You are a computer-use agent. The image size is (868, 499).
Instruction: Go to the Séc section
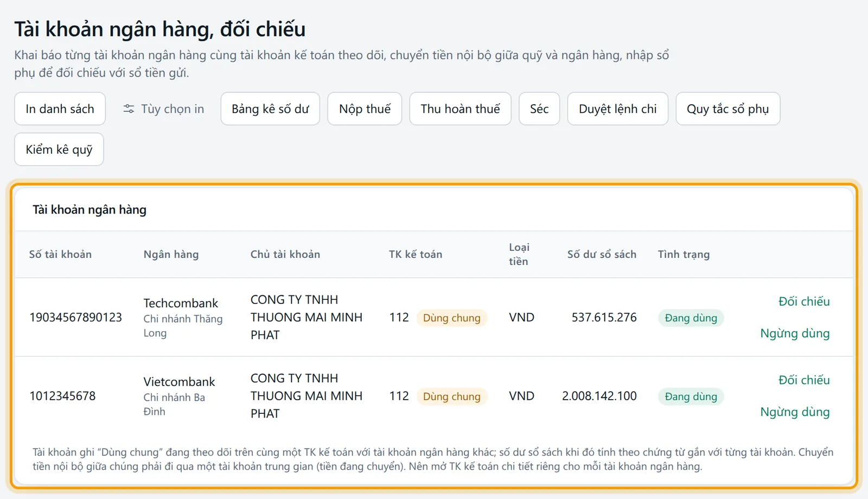point(539,109)
